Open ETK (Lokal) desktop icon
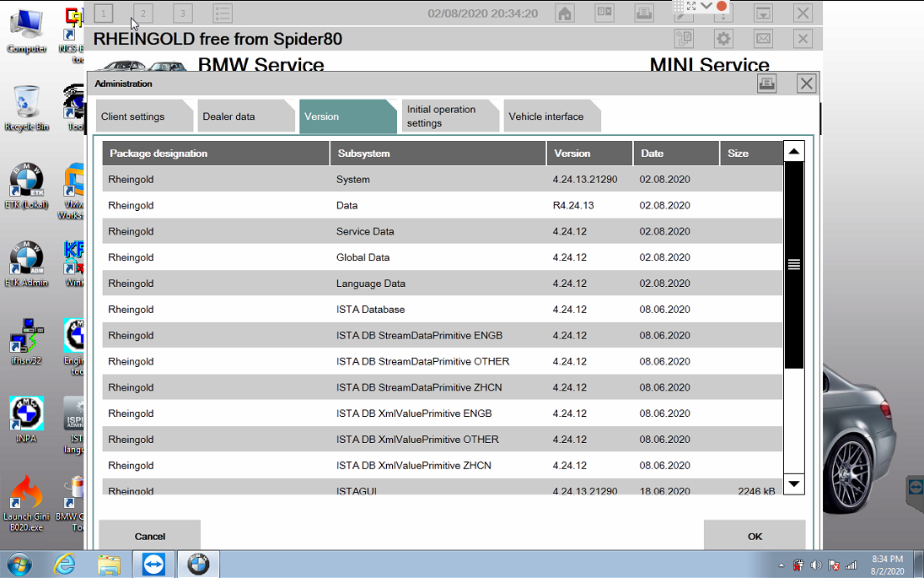The width and height of the screenshot is (924, 578). (x=26, y=186)
